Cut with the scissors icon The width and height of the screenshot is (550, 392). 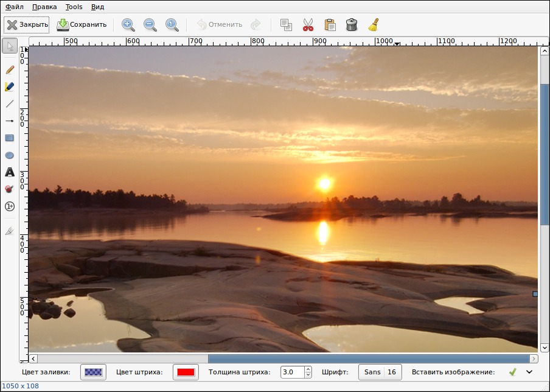coord(308,24)
